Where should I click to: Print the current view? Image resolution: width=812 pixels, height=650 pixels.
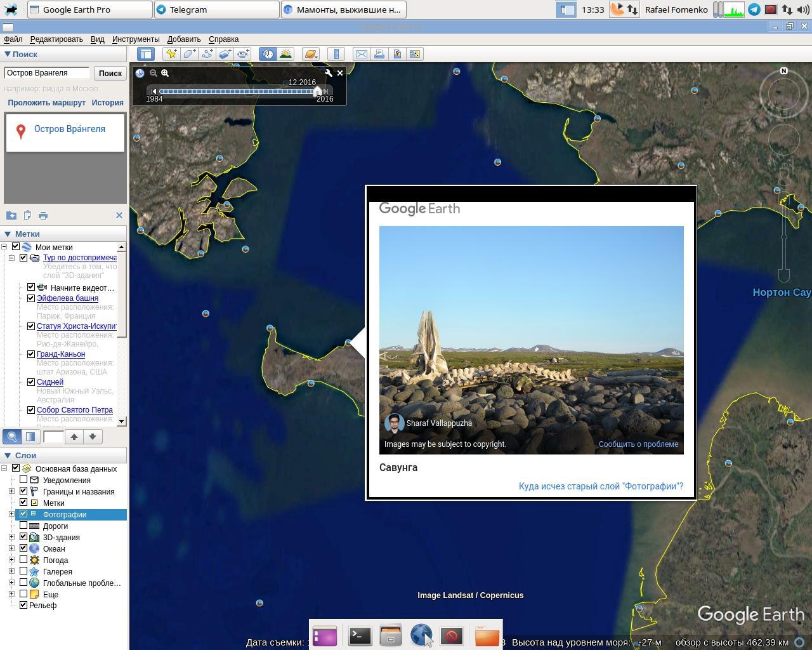[x=379, y=54]
